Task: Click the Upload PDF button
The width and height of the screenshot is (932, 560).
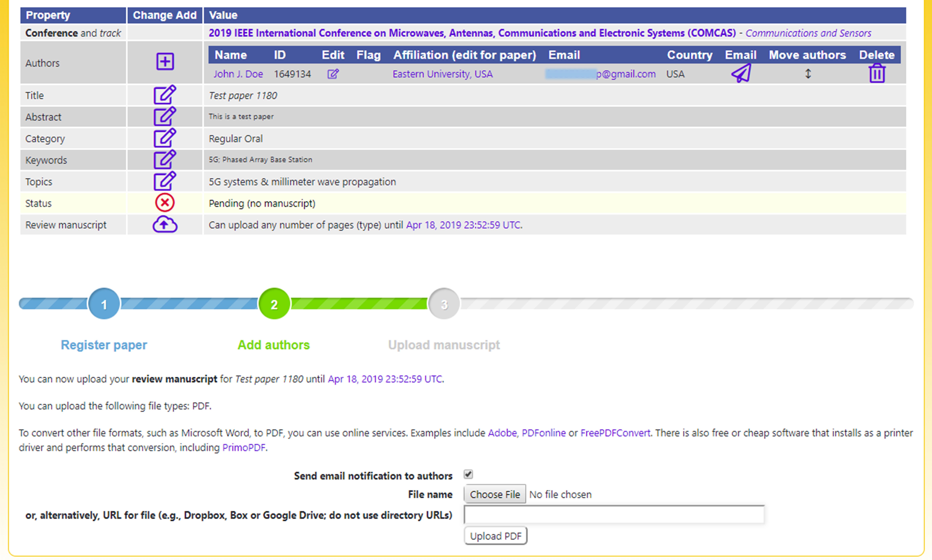Action: click(x=496, y=536)
